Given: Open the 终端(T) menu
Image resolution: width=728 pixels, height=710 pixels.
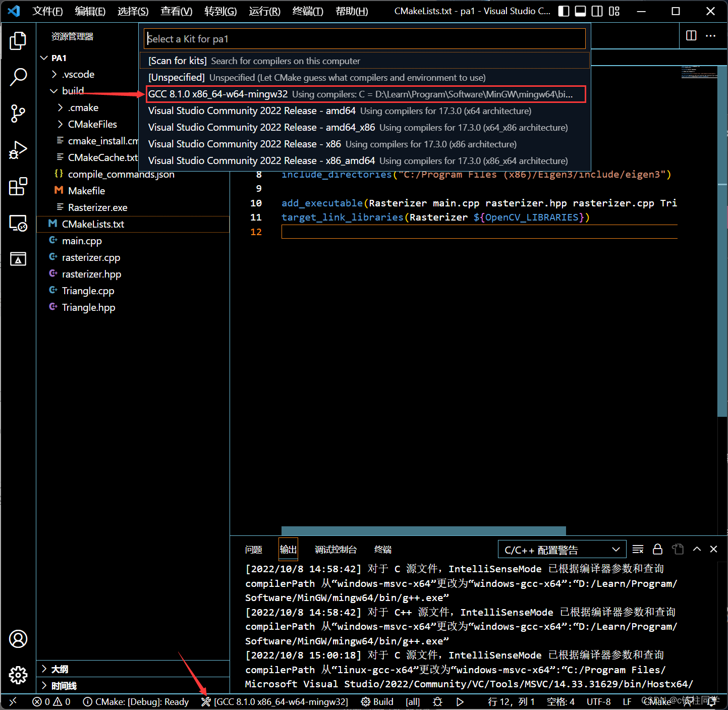Looking at the screenshot, I should (x=308, y=11).
